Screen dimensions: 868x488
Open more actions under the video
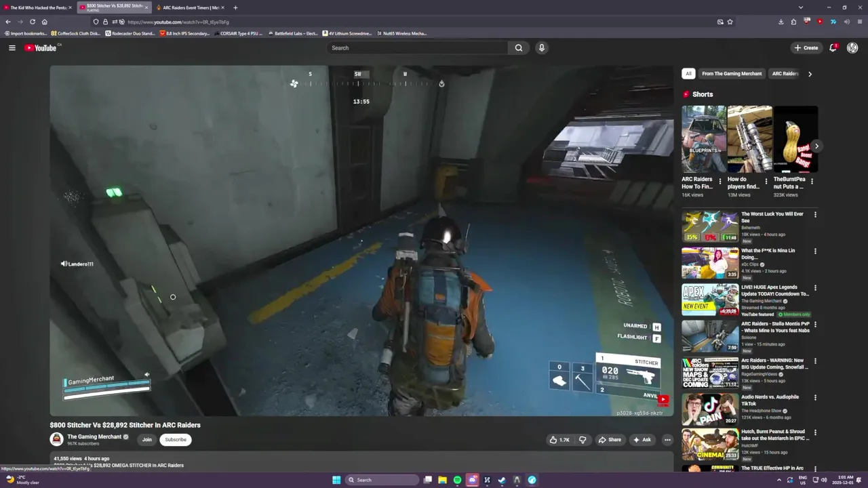[667, 440]
